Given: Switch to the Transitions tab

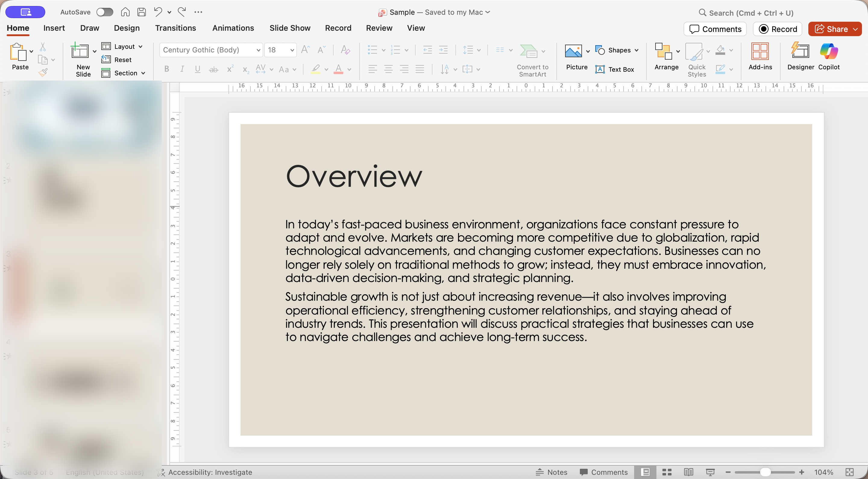Looking at the screenshot, I should coord(175,28).
